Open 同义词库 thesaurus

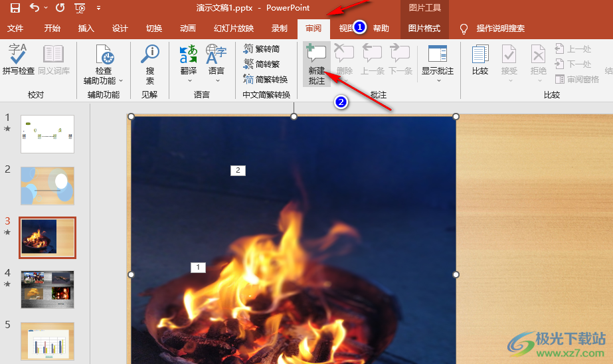tap(54, 59)
